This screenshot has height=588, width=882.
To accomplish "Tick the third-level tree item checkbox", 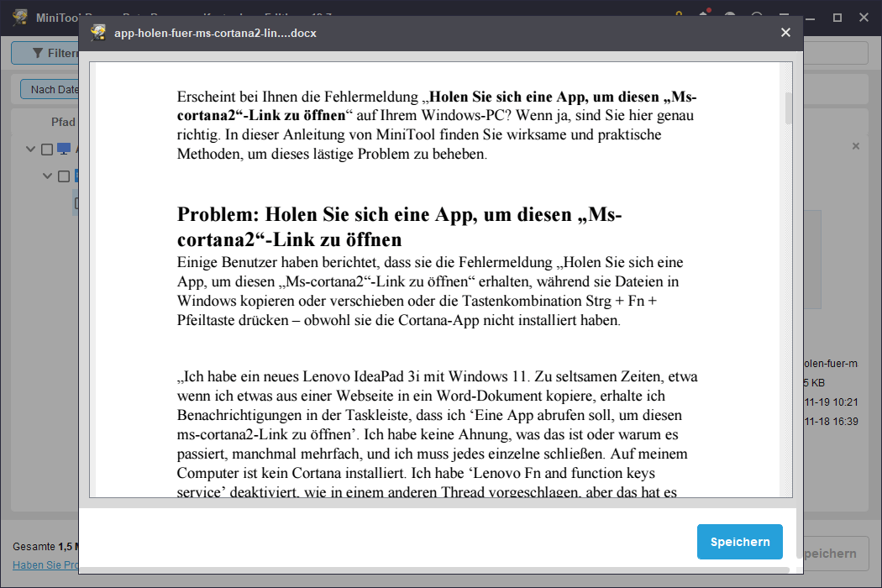I will point(77,202).
